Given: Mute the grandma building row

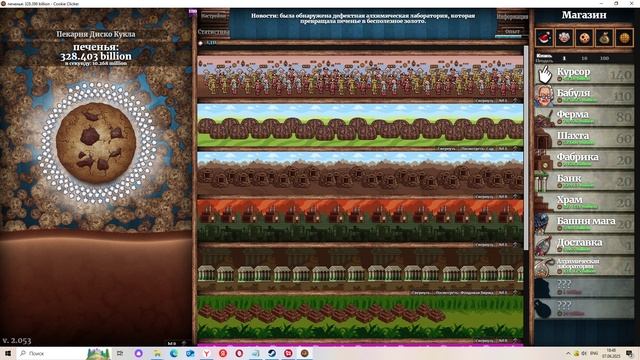Looking at the screenshot, I should point(484,100).
